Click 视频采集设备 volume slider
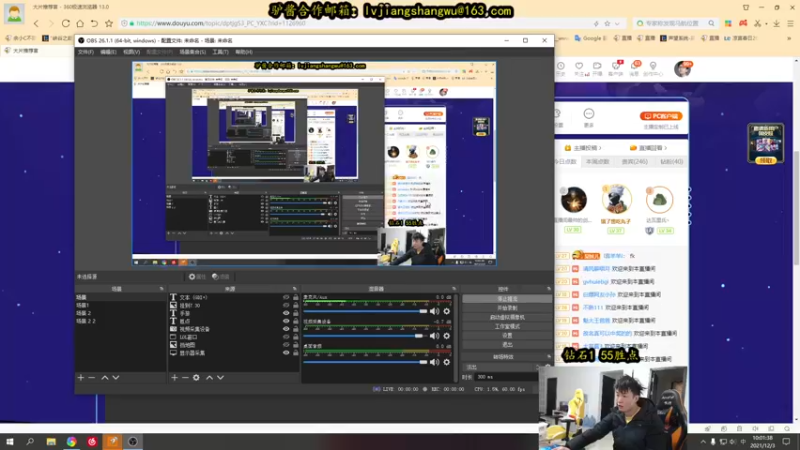This screenshot has height=450, width=800. [365, 336]
